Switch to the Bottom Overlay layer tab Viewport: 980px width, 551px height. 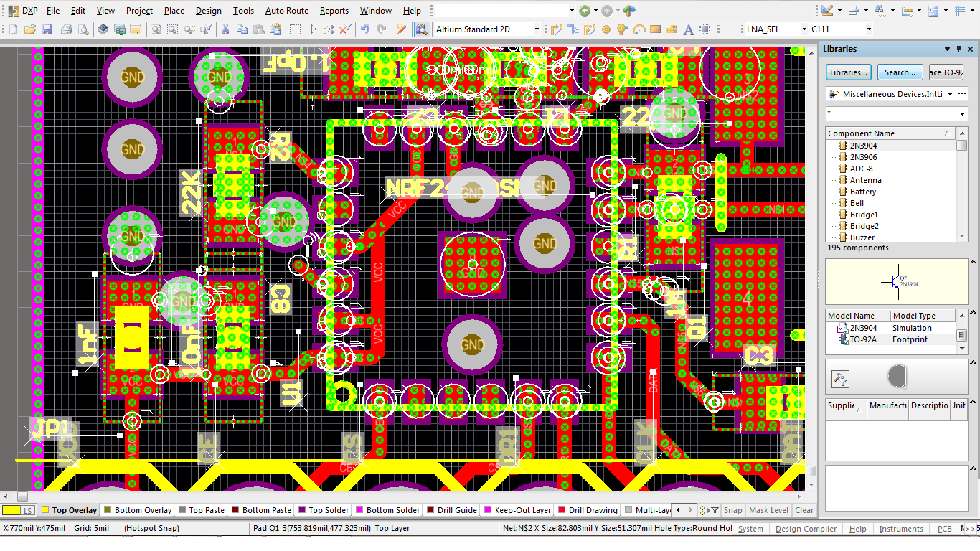[138, 510]
